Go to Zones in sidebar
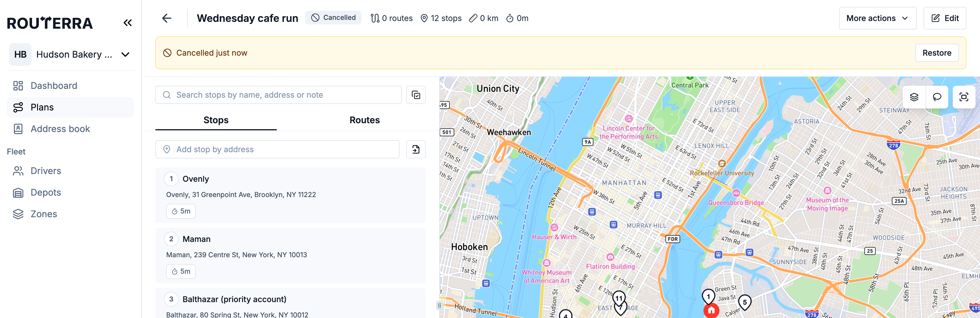 70,214
